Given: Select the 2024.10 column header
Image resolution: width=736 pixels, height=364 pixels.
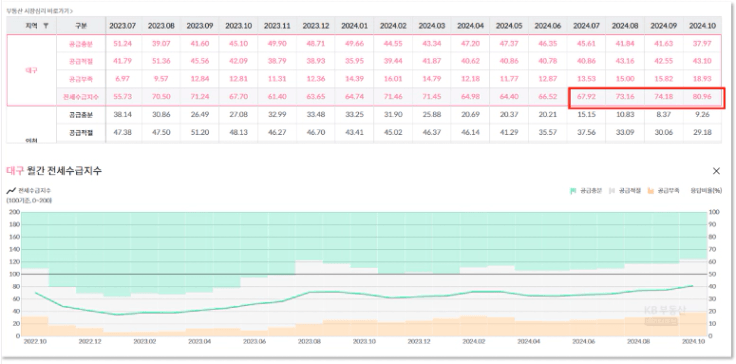Looking at the screenshot, I should (x=702, y=26).
